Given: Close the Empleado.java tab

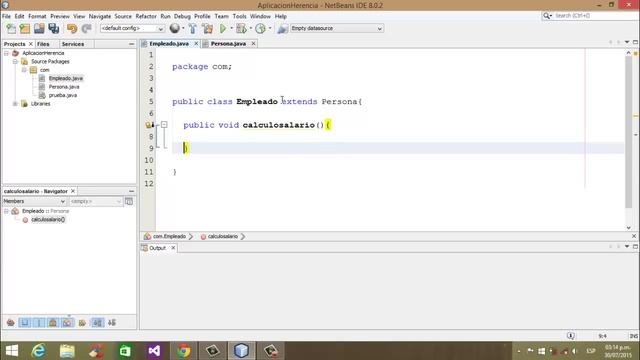Looking at the screenshot, I should 196,43.
